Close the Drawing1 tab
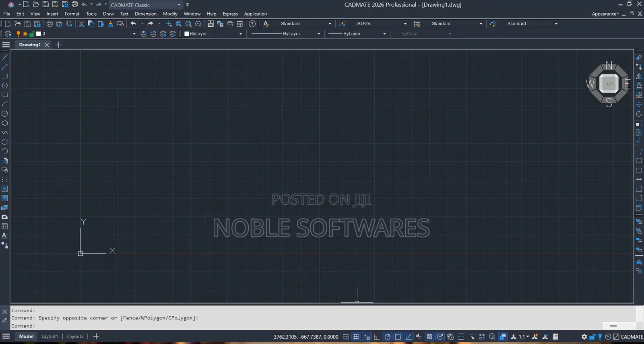The height and width of the screenshot is (344, 644). pyautogui.click(x=47, y=45)
